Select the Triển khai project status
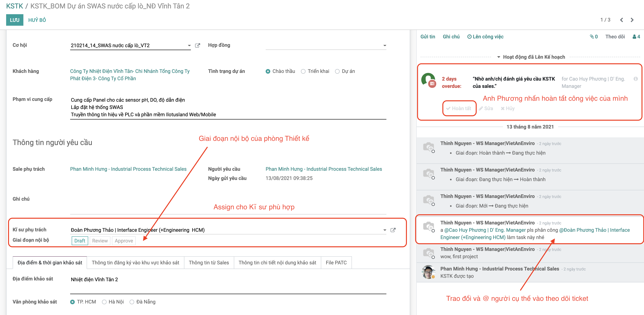Image resolution: width=644 pixels, height=315 pixels. pos(303,71)
